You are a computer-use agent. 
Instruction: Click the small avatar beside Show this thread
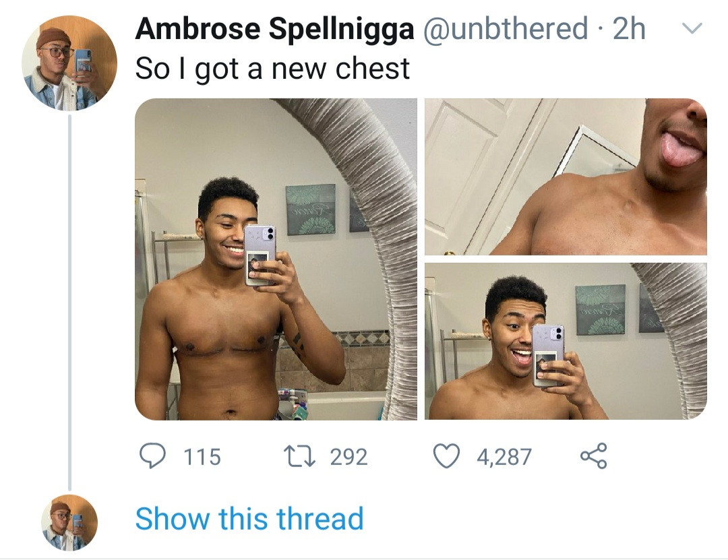pos(69,522)
